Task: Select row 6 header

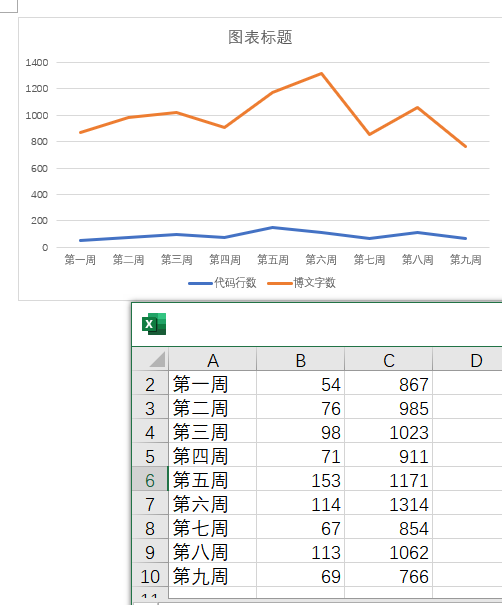Action: click(150, 479)
